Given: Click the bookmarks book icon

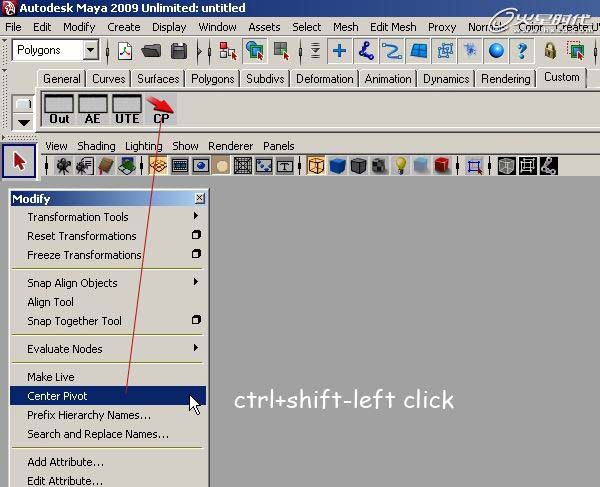Looking at the screenshot, I should 106,166.
